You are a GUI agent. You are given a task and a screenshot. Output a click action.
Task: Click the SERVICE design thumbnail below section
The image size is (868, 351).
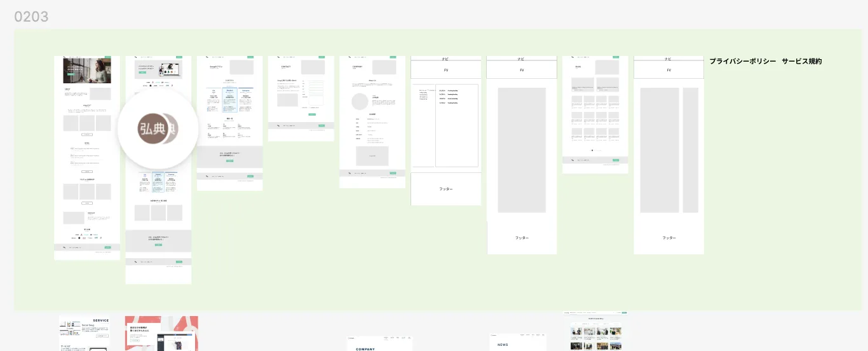[x=84, y=333]
